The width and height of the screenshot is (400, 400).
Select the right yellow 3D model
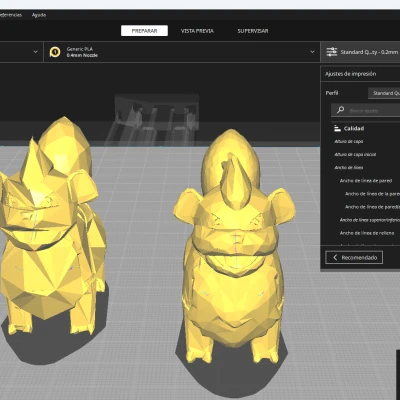234,247
